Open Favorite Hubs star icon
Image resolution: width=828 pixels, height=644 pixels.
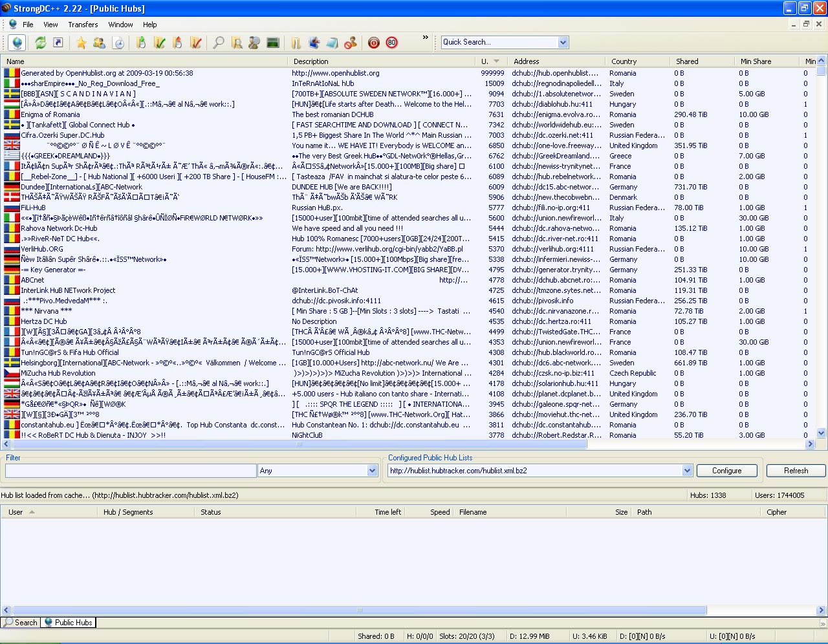pyautogui.click(x=82, y=43)
